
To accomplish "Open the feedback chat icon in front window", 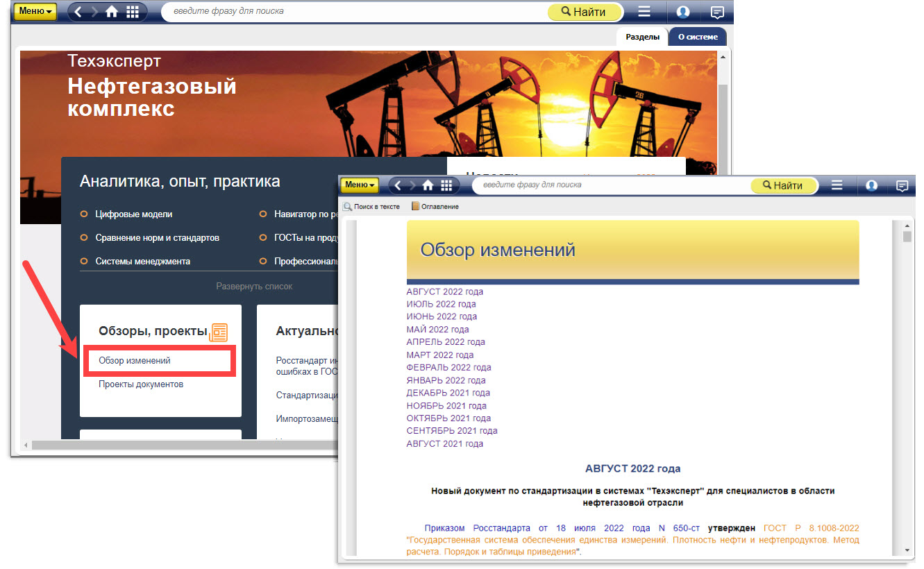I will pos(902,185).
